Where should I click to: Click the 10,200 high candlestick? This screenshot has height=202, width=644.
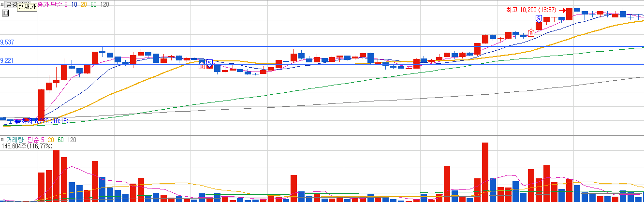click(x=570, y=14)
